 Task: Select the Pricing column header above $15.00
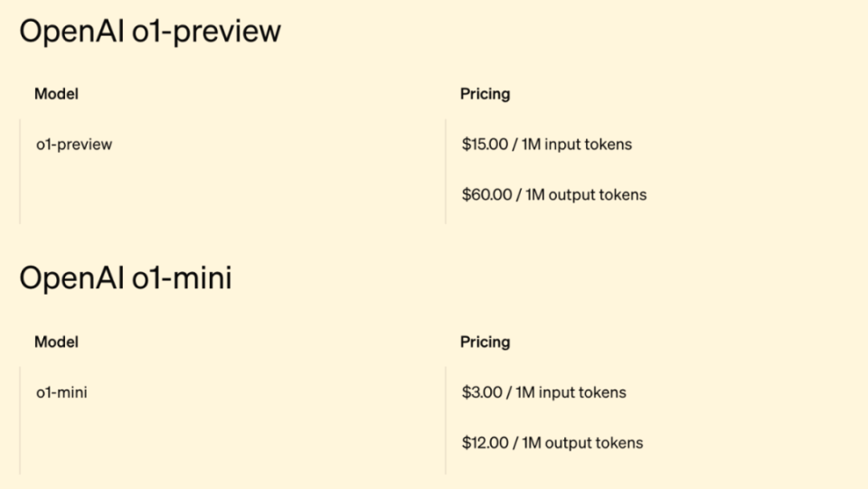pos(485,93)
